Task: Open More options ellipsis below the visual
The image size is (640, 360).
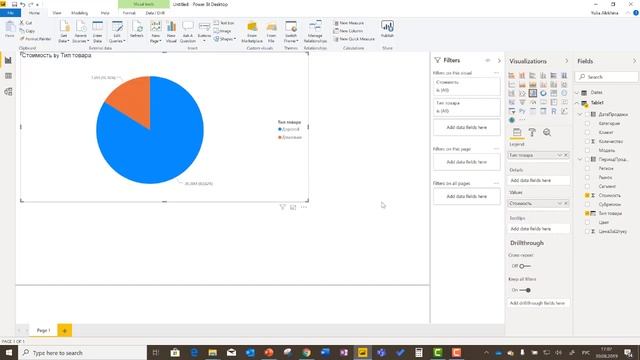Action: coord(304,207)
